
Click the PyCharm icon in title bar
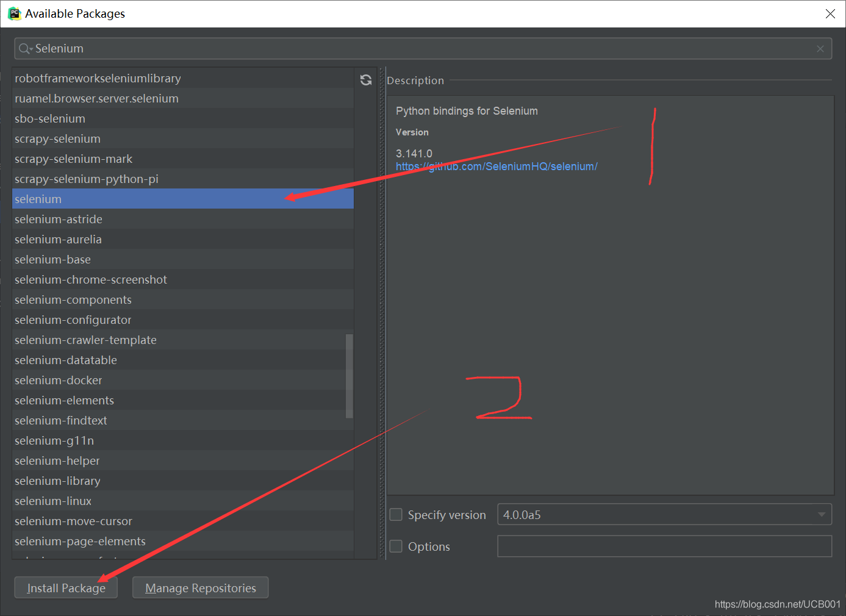(x=13, y=13)
